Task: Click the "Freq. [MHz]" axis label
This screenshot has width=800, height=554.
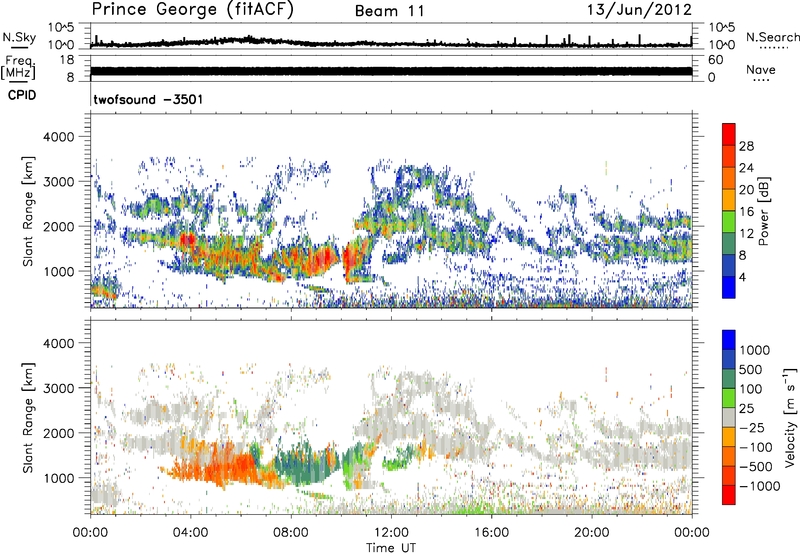Action: (x=18, y=67)
